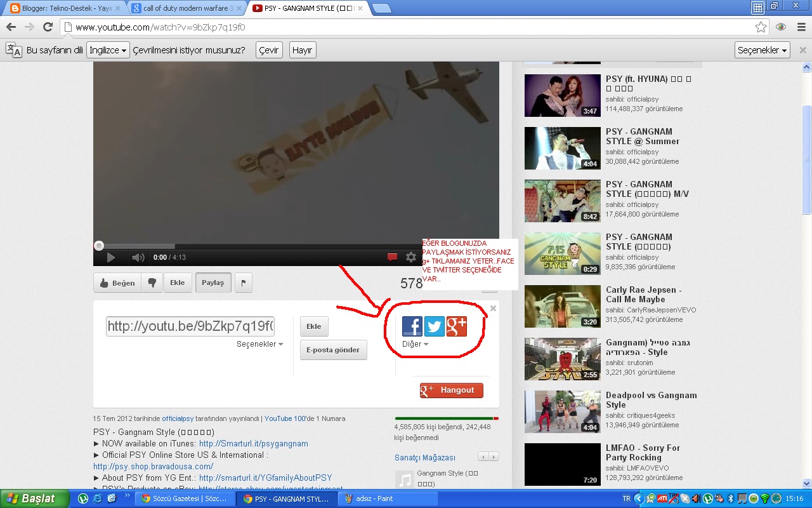Viewport: 812px width, 508px height.
Task: Open a new browser tab
Action: pyautogui.click(x=381, y=8)
